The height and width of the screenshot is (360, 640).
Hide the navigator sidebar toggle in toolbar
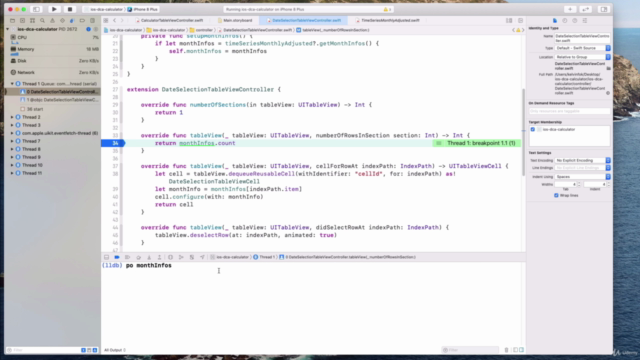[36, 9]
